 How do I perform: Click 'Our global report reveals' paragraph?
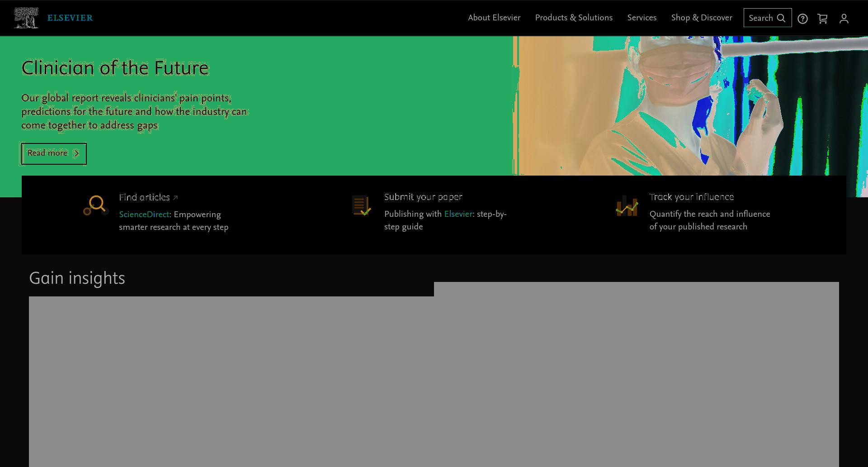(134, 112)
